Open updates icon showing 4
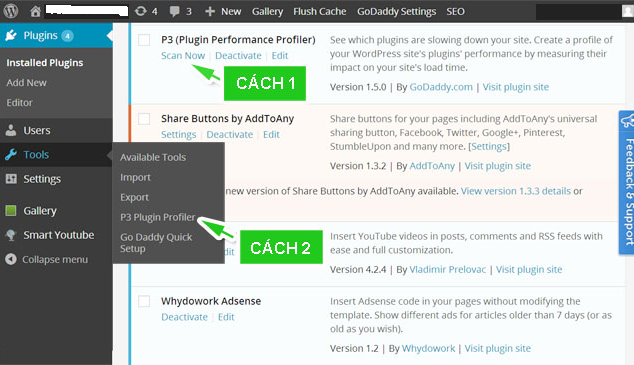Viewport: 634px width, 365px height. point(141,11)
